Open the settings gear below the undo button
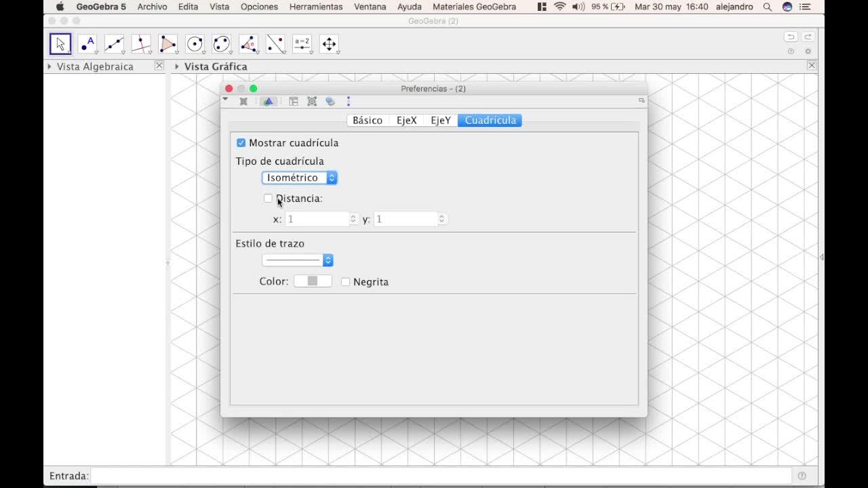The width and height of the screenshot is (868, 488). [x=808, y=52]
